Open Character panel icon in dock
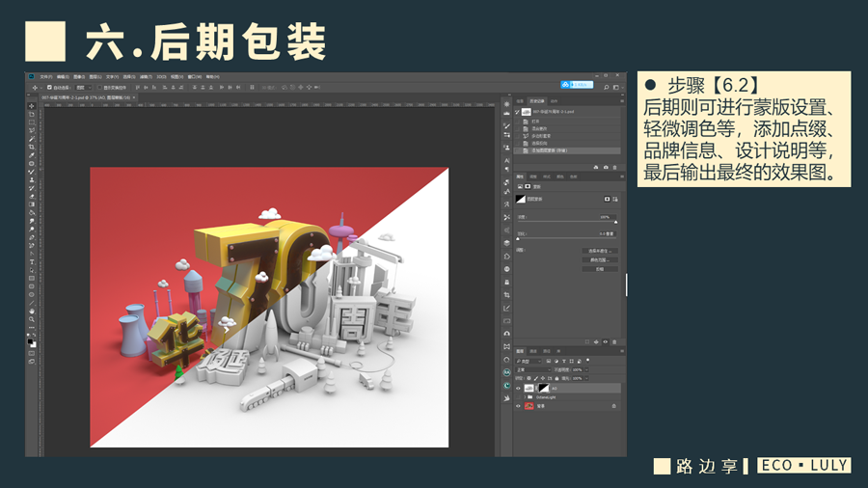Image resolution: width=868 pixels, height=488 pixels. pos(506,160)
